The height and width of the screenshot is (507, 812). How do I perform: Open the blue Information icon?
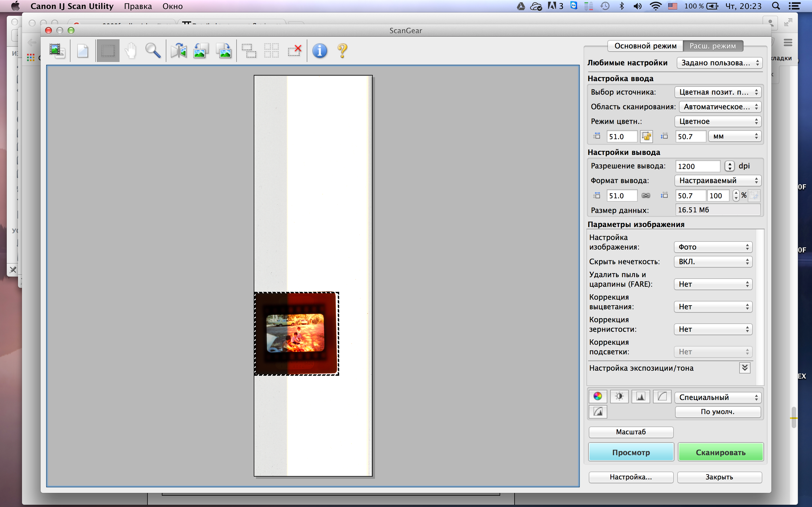319,51
